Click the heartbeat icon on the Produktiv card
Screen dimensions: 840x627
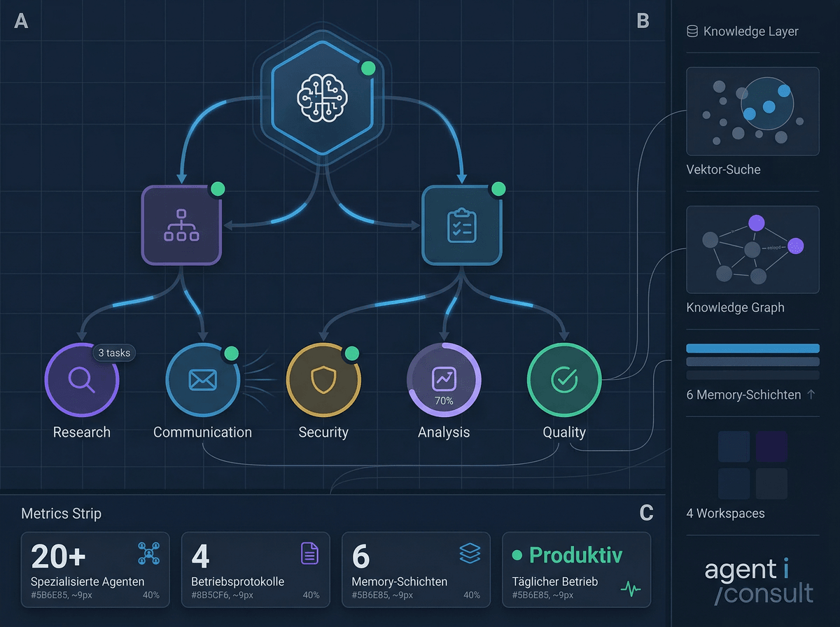click(x=631, y=590)
